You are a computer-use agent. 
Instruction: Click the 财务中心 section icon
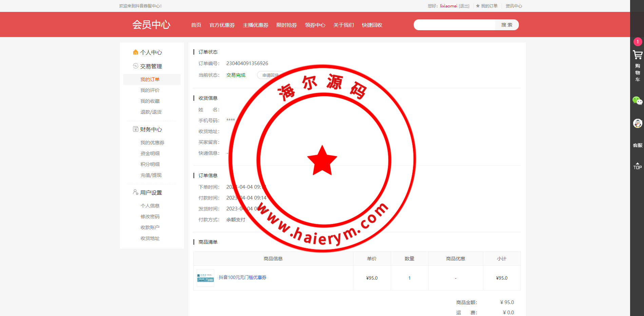pos(136,129)
